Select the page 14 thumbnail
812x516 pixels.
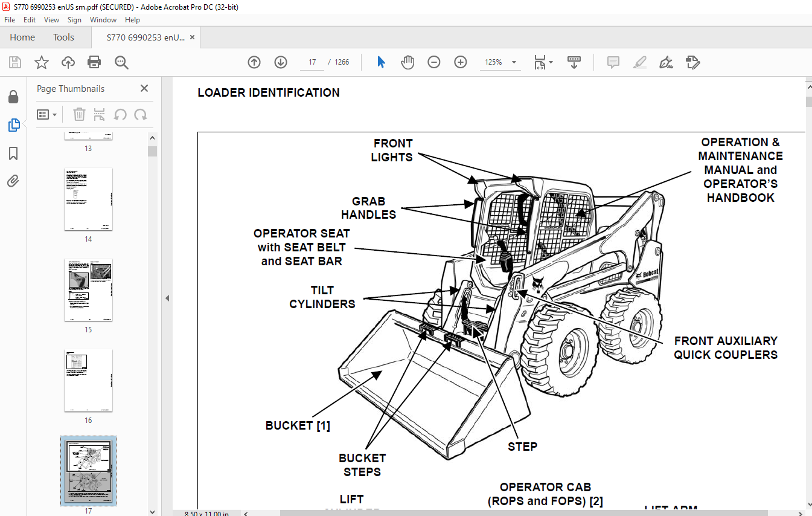(88, 199)
